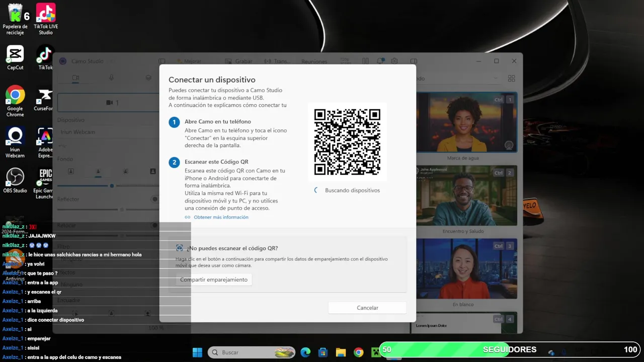This screenshot has width=644, height=362.
Task: Switch to the microphone tab in Camo
Action: [112, 78]
